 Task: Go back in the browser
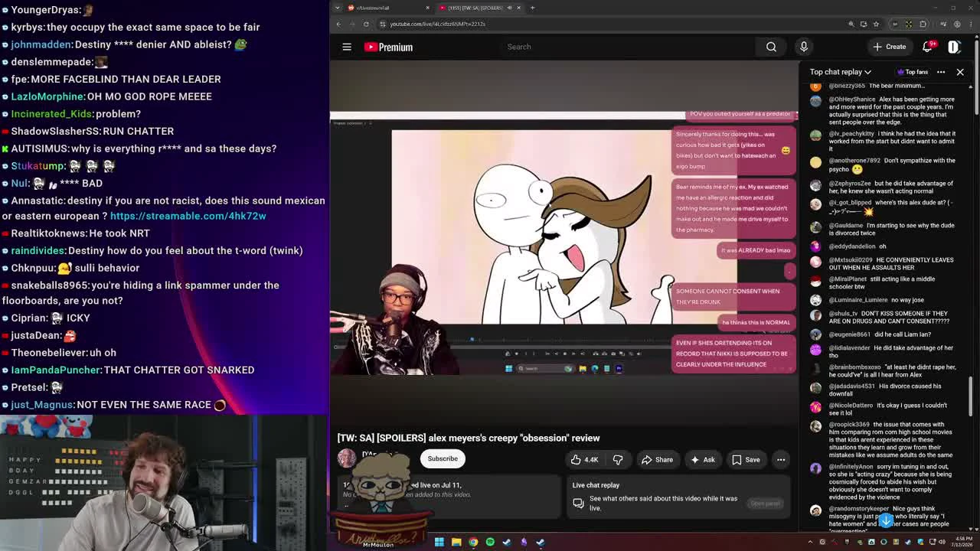tap(338, 24)
